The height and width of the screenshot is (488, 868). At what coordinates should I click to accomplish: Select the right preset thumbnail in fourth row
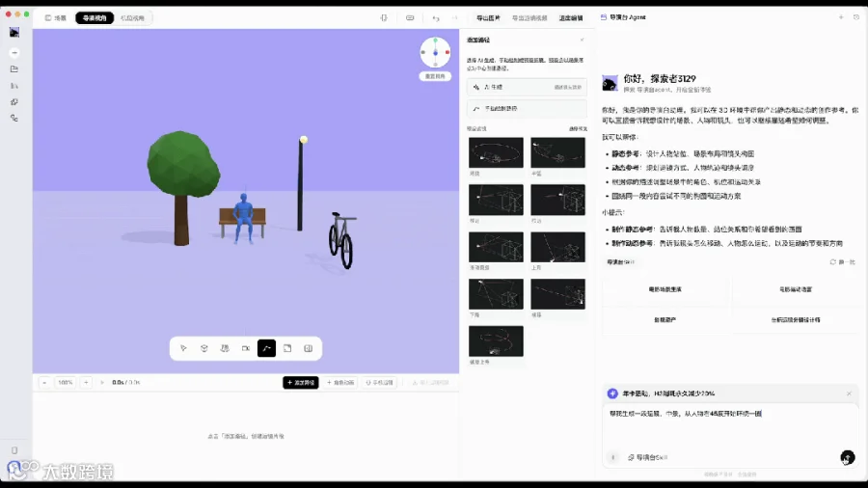pyautogui.click(x=558, y=294)
